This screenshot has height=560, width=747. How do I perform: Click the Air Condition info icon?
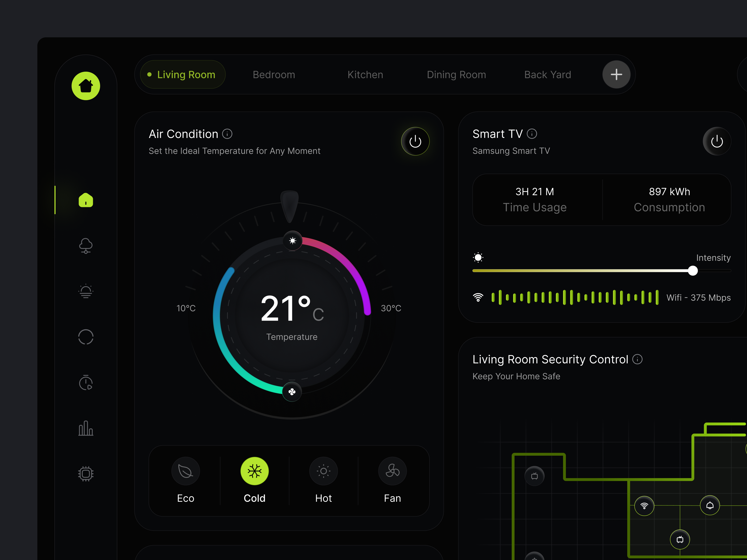click(x=227, y=134)
